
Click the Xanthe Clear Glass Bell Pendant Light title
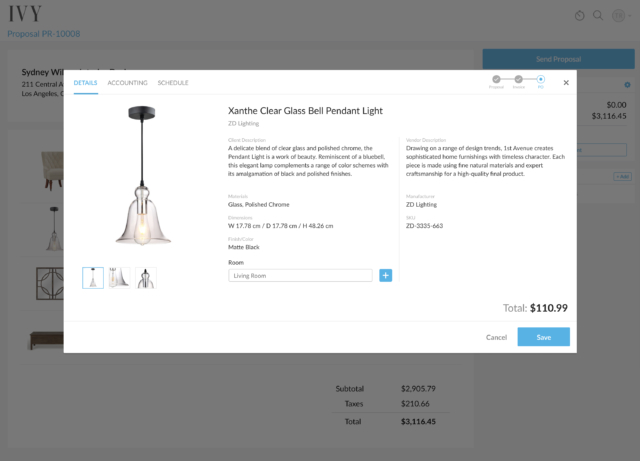(305, 111)
